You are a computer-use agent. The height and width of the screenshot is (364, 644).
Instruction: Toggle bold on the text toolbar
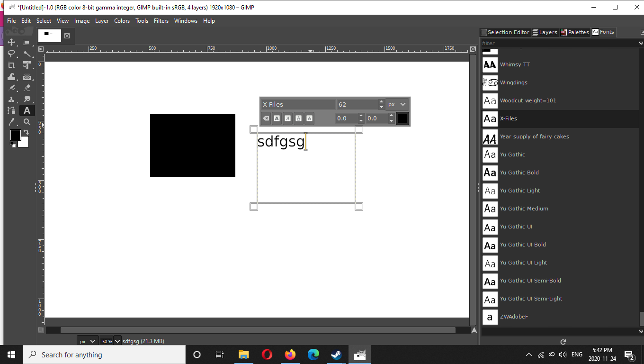click(x=277, y=118)
